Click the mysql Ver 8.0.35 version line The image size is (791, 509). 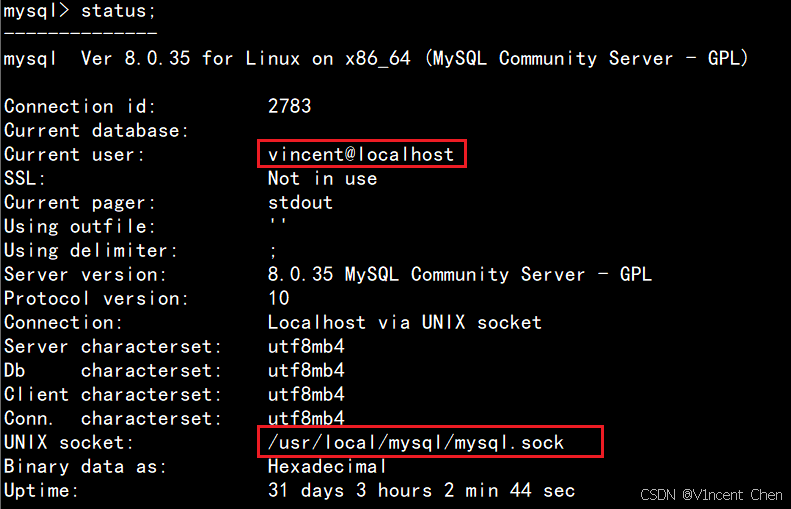(376, 59)
